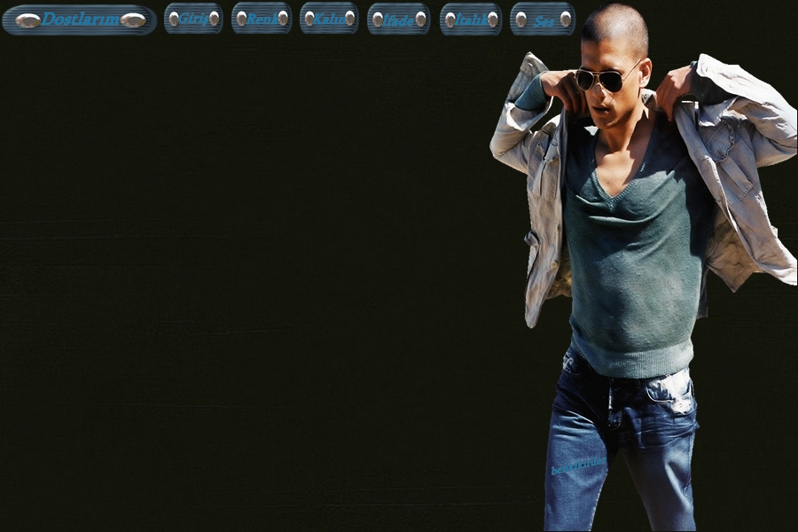Open the Renk color picker
Screen dimensions: 798x532
[x=262, y=19]
